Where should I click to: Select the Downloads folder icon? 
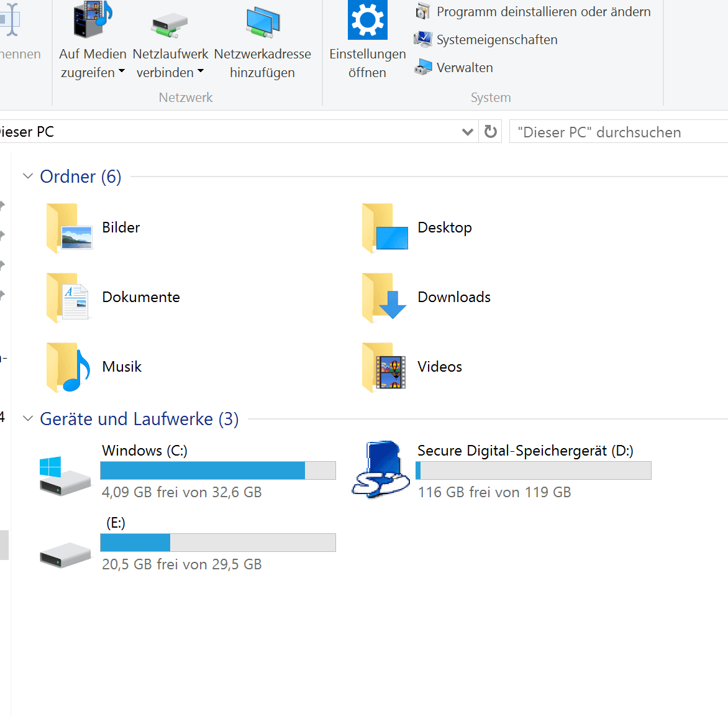(x=384, y=298)
